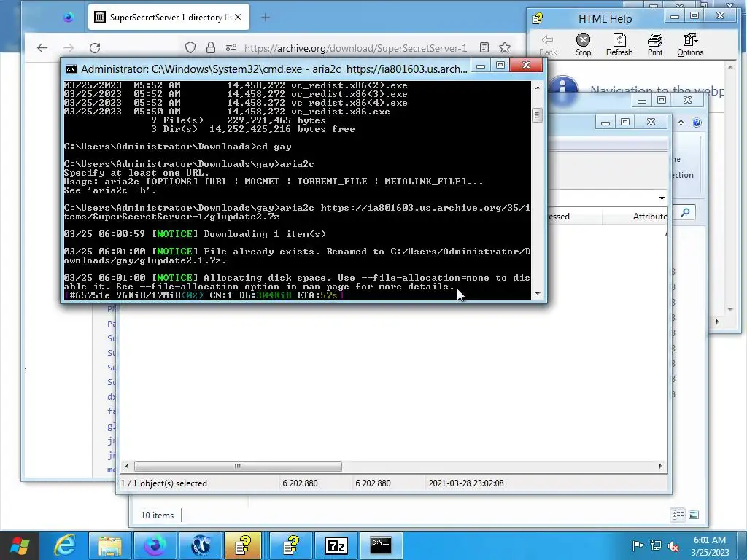
Task: Click the HTML Help window title icon
Action: (538, 18)
